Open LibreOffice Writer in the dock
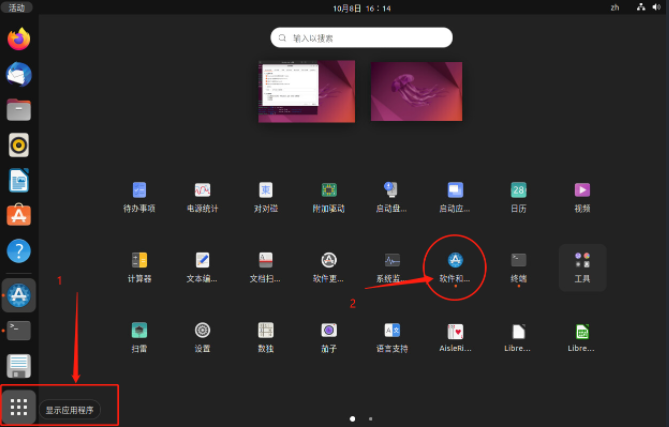 [x=19, y=180]
